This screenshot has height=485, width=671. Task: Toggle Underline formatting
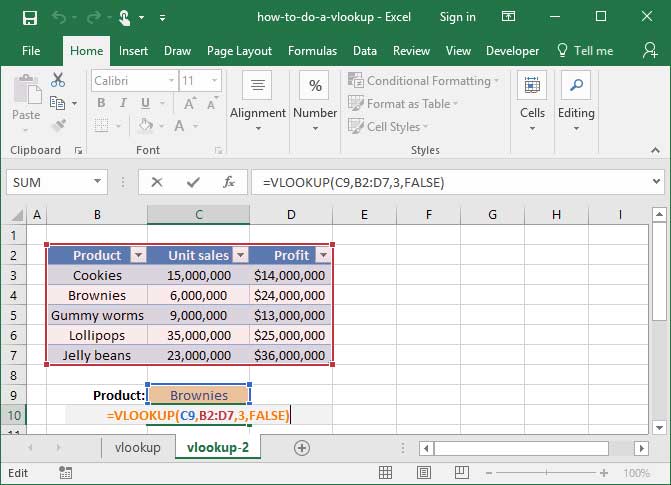click(x=145, y=103)
